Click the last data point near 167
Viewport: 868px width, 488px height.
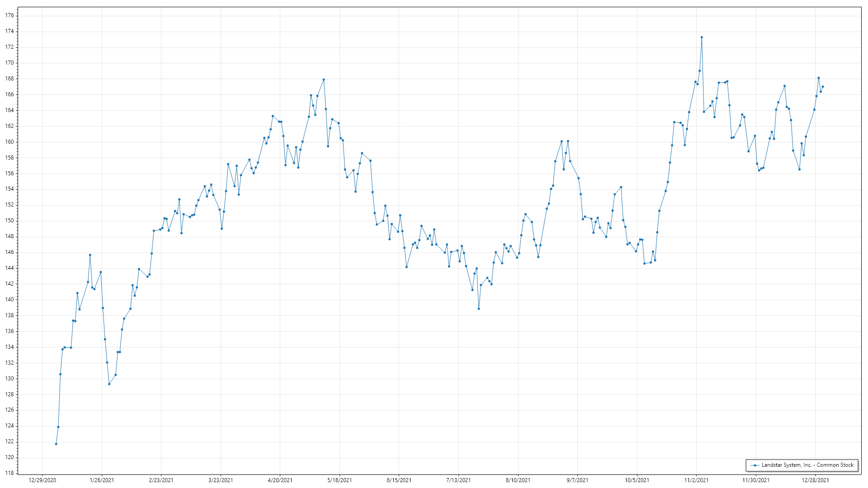tap(823, 87)
